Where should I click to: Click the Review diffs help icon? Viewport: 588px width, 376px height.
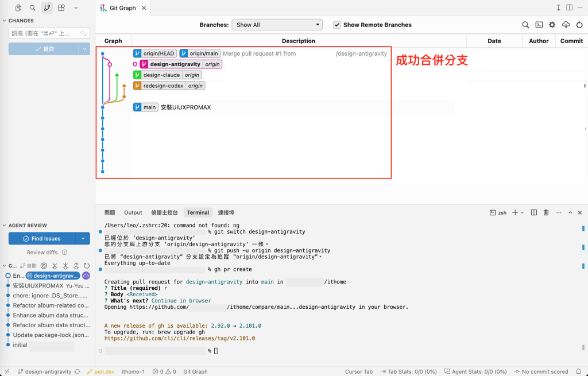point(64,252)
